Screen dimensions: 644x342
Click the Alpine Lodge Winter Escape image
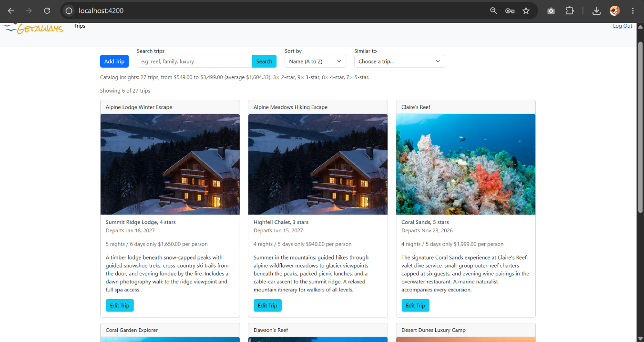tap(170, 164)
